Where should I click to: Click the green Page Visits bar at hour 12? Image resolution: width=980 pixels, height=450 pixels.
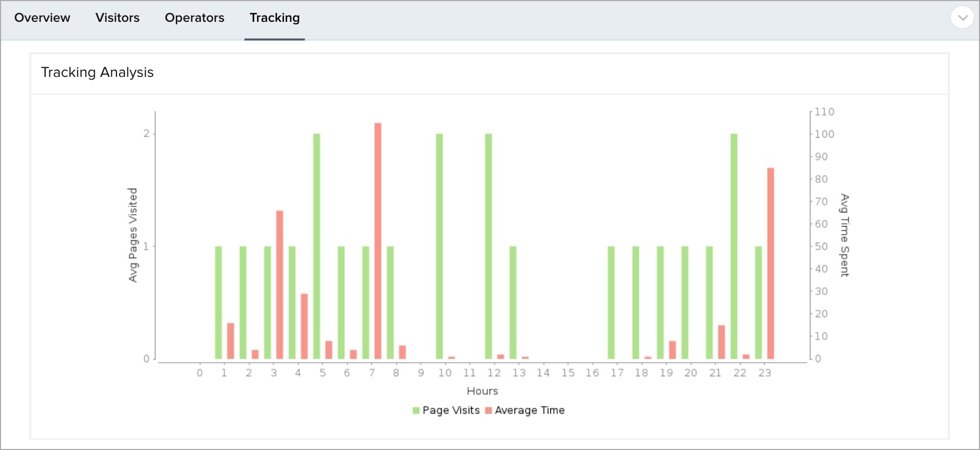488,246
